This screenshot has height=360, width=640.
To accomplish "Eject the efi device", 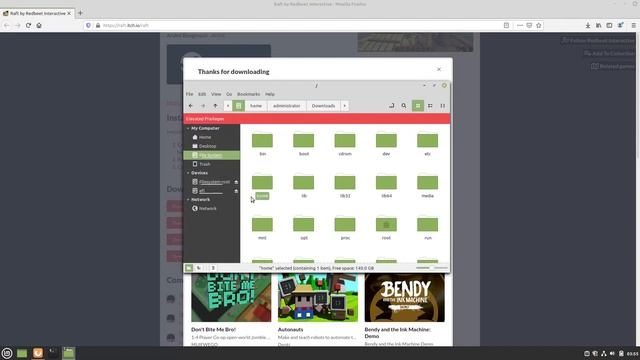I will point(236,191).
